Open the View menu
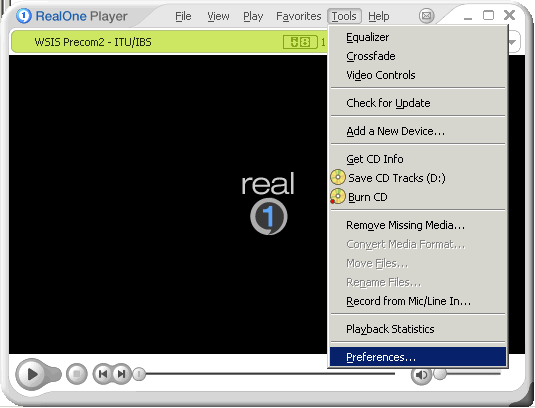Viewport: 535px width, 408px height. click(x=218, y=16)
